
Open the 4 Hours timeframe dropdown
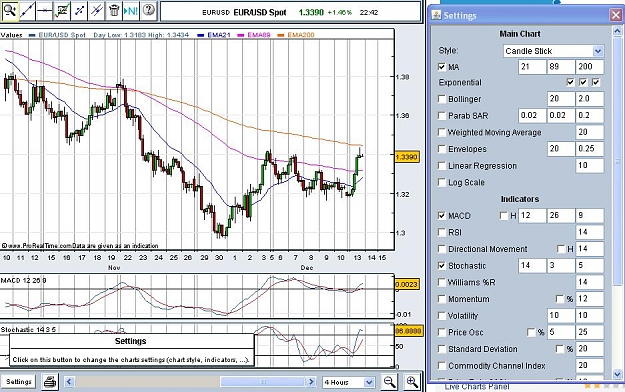(348, 382)
